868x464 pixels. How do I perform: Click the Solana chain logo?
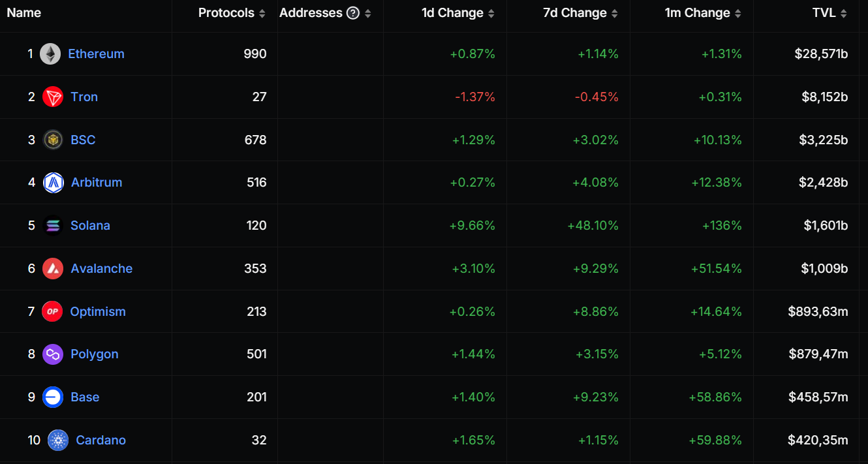52,225
